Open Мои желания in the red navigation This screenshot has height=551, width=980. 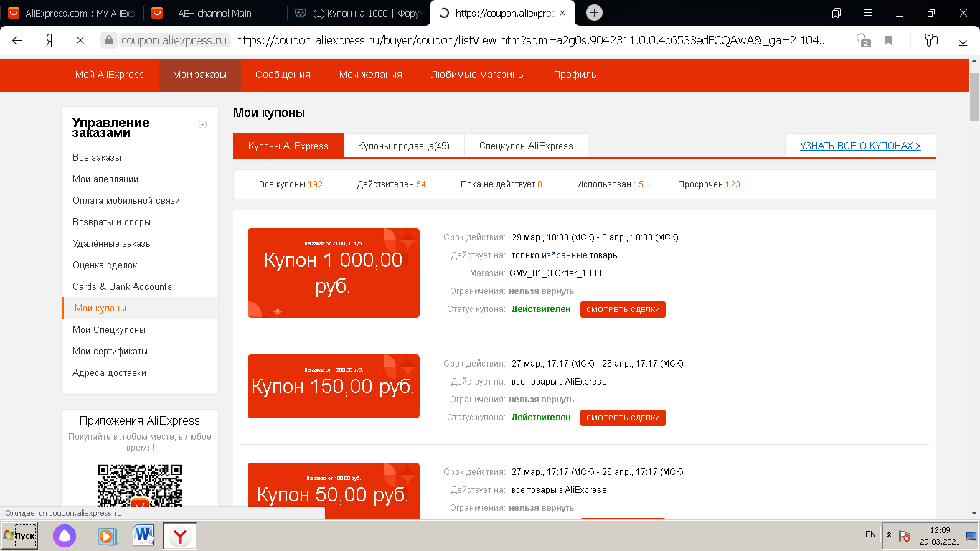(x=371, y=75)
